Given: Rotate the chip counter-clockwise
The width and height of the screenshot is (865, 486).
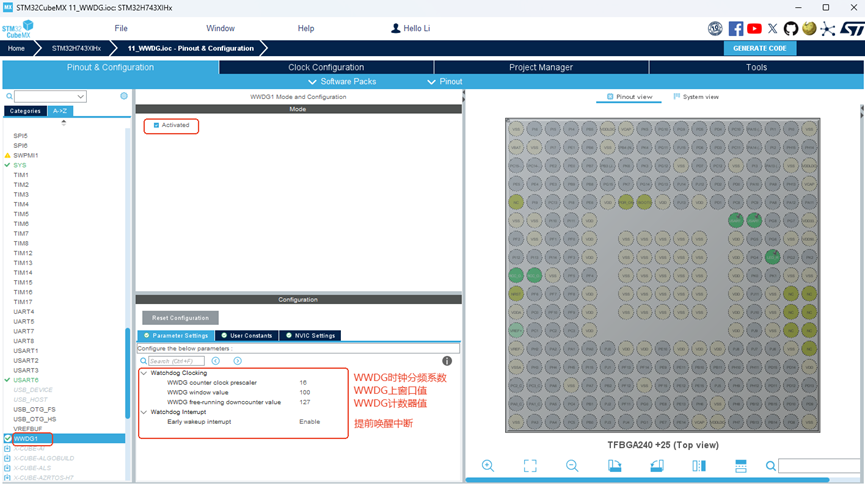Looking at the screenshot, I should (656, 466).
